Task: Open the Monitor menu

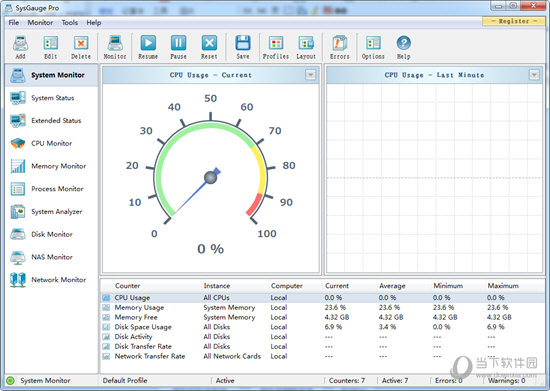Action: pos(40,22)
